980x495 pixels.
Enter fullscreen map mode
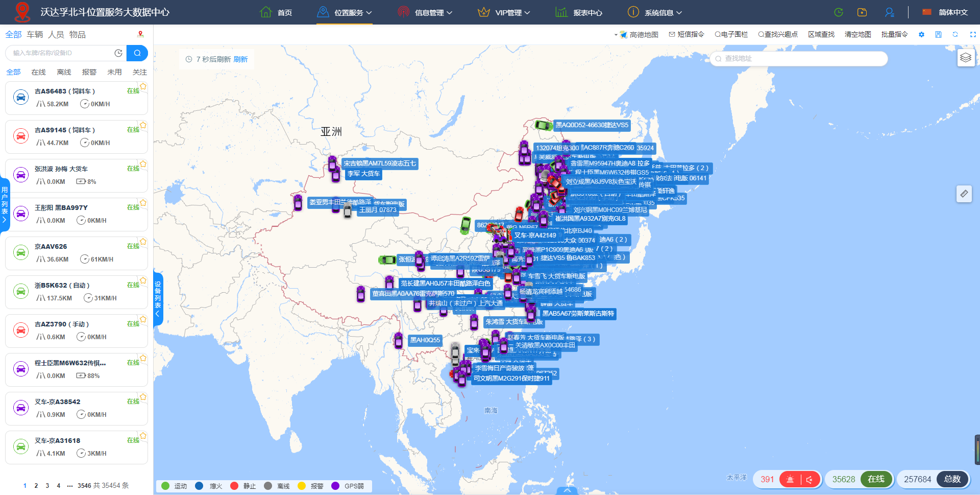click(973, 35)
